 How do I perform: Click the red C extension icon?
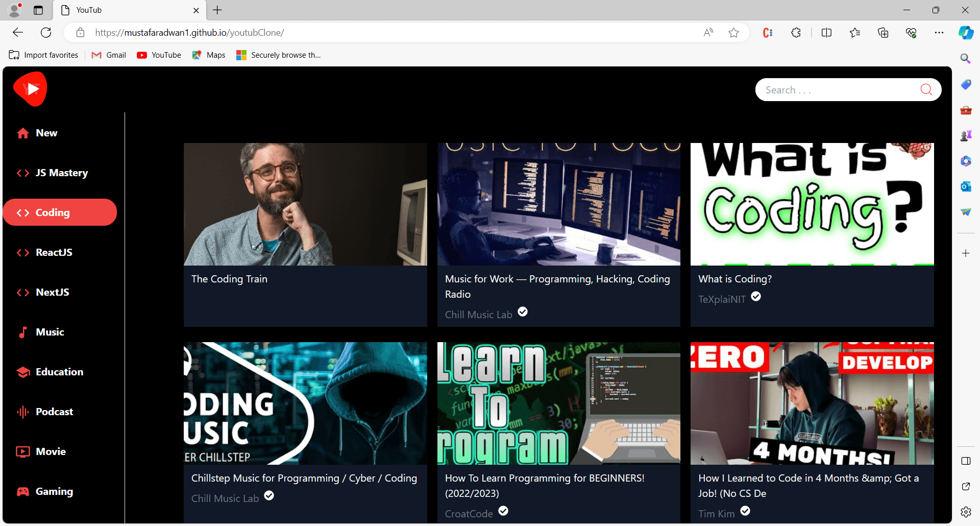(767, 33)
